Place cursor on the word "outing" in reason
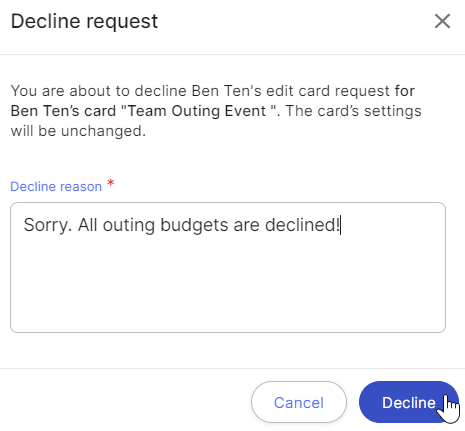 point(129,225)
